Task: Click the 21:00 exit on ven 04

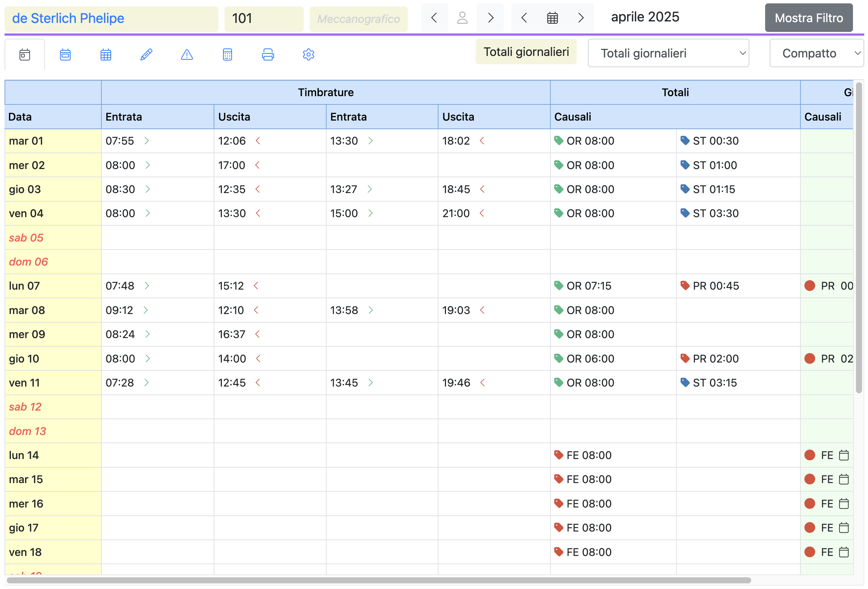Action: coord(456,213)
